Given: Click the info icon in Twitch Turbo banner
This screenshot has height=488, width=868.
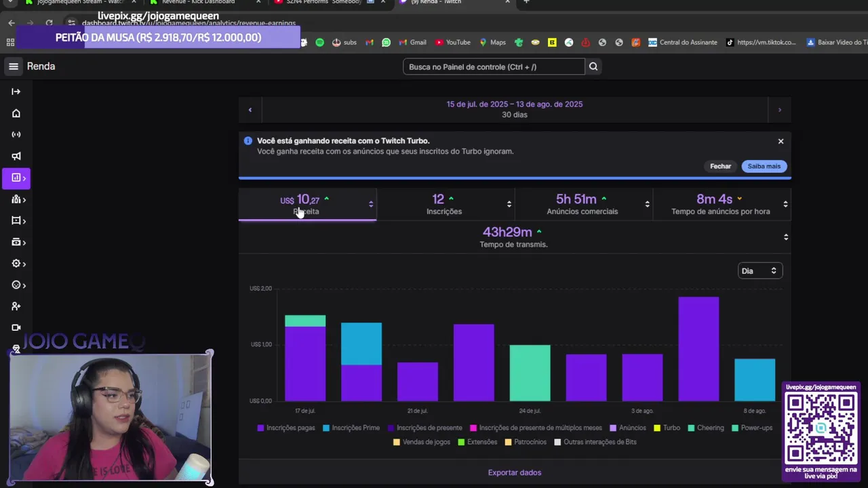Looking at the screenshot, I should point(248,141).
